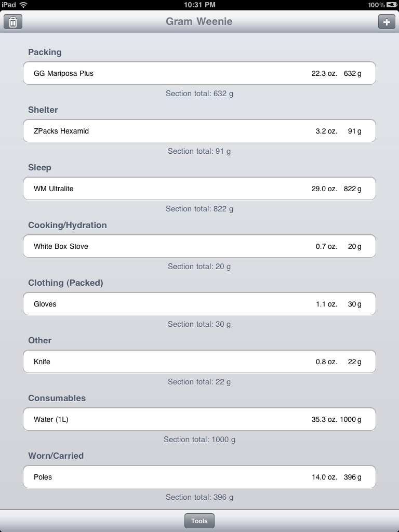The height and width of the screenshot is (532, 399).
Task: Select the GG Mariposa Plus row
Action: (199, 73)
